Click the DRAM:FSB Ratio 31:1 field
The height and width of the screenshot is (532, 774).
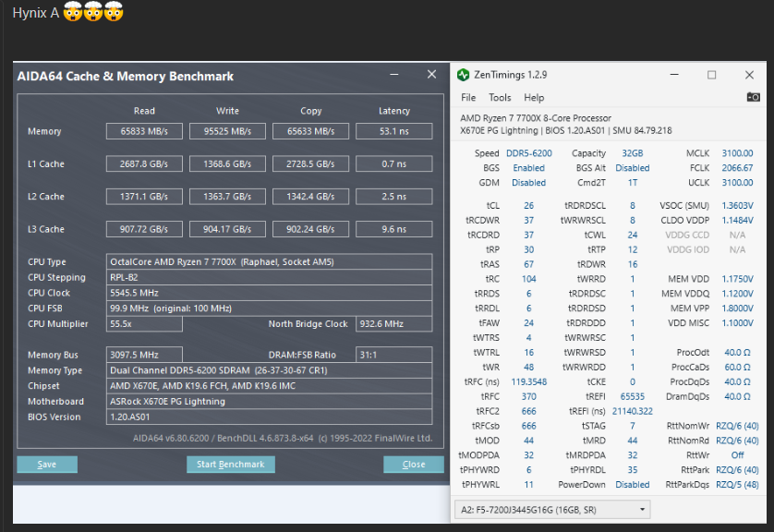393,355
